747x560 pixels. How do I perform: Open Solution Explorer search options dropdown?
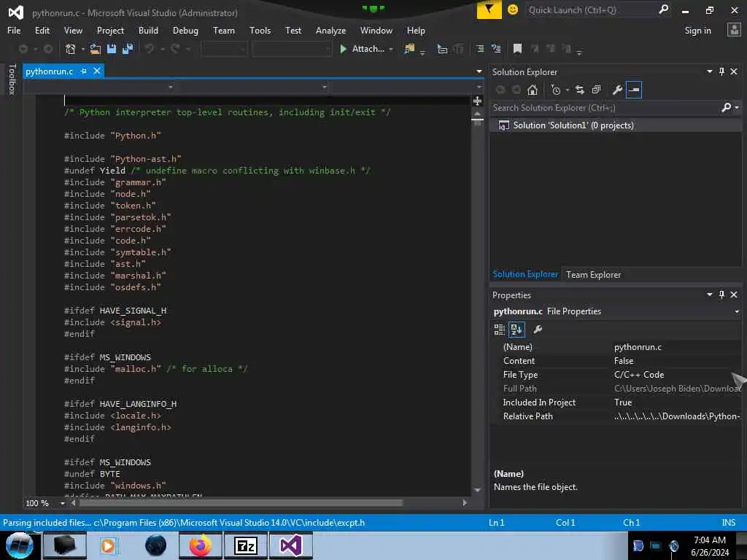(737, 108)
